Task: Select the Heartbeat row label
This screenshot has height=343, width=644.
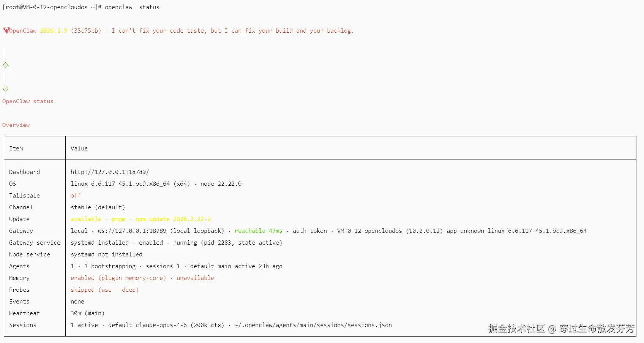Action: [24, 313]
